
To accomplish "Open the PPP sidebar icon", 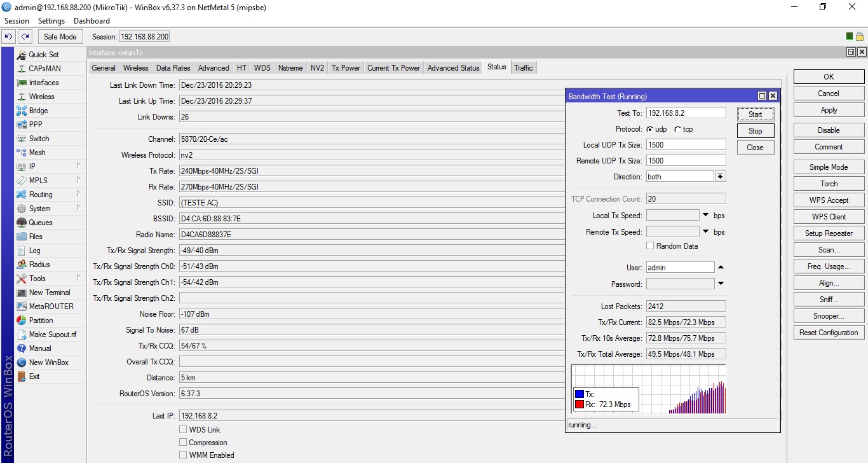I will pyautogui.click(x=21, y=125).
